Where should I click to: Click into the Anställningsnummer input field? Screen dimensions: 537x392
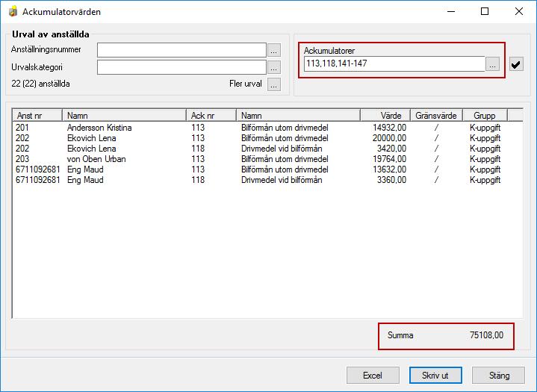tap(181, 50)
